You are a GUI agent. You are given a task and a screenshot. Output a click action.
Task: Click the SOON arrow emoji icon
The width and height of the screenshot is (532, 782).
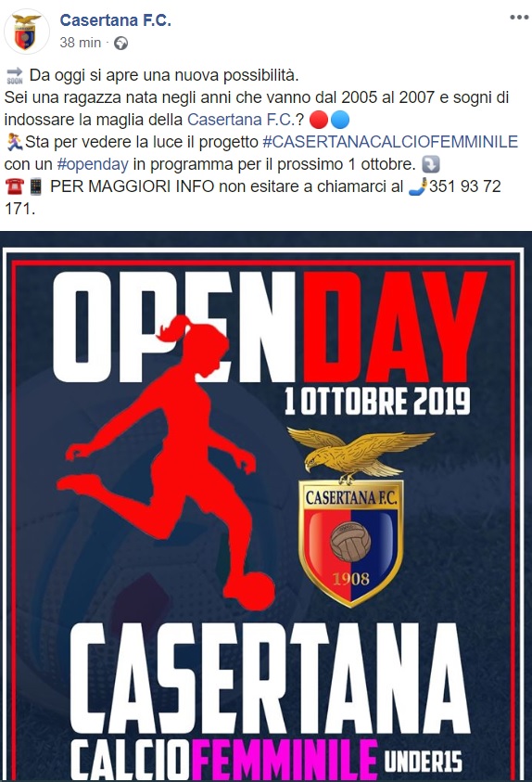click(x=15, y=75)
